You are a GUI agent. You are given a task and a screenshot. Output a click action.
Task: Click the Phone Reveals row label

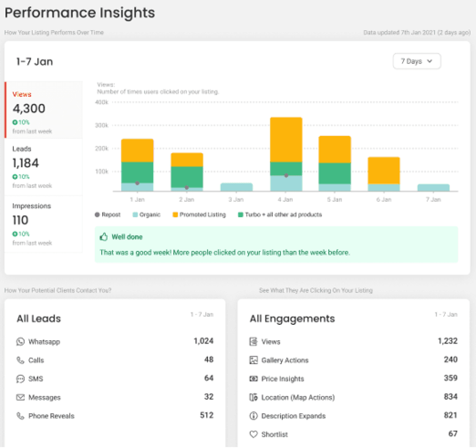pyautogui.click(x=51, y=416)
